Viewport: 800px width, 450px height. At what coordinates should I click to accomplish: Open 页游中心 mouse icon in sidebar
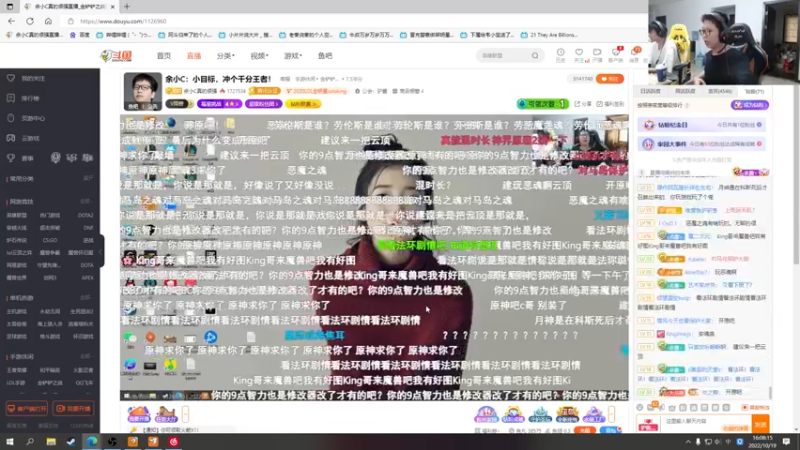point(11,118)
